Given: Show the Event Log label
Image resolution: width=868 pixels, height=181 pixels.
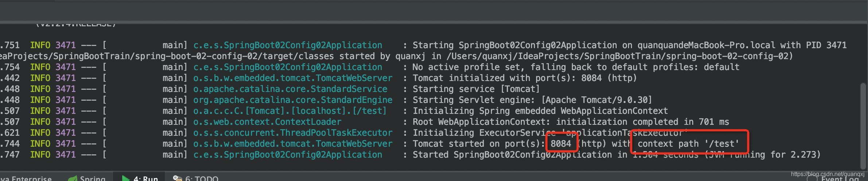Looking at the screenshot, I should 840,179.
